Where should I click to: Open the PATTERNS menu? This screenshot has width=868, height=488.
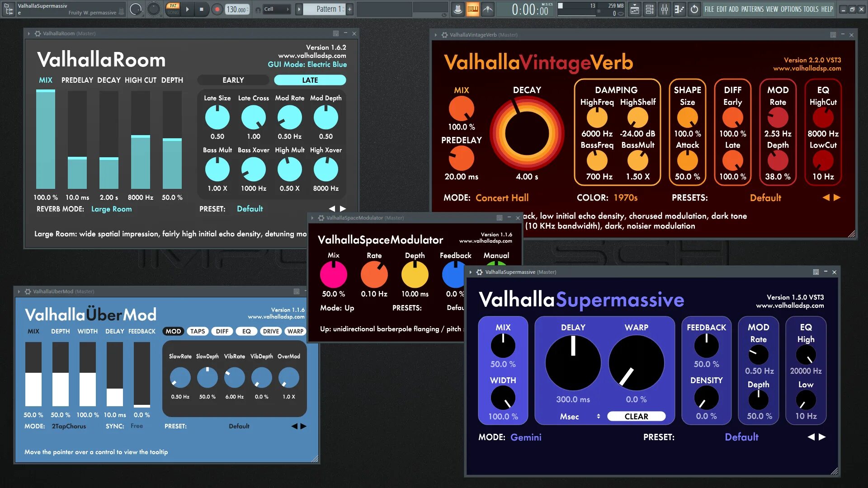[x=752, y=9]
